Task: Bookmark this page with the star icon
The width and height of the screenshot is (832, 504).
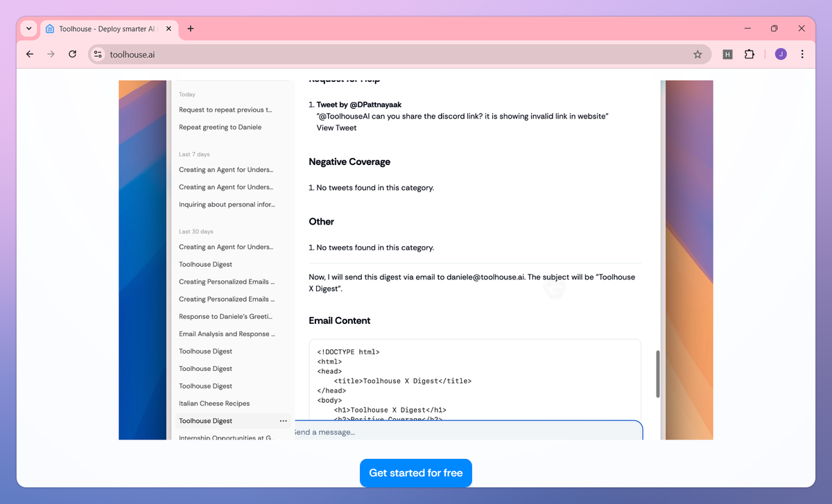Action: tap(697, 54)
